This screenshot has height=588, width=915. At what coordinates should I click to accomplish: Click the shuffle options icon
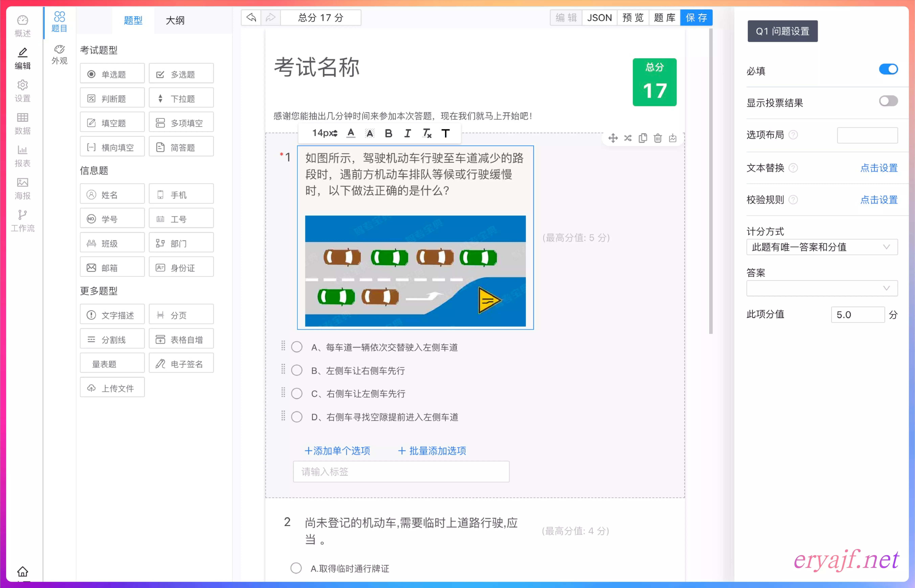(x=628, y=138)
